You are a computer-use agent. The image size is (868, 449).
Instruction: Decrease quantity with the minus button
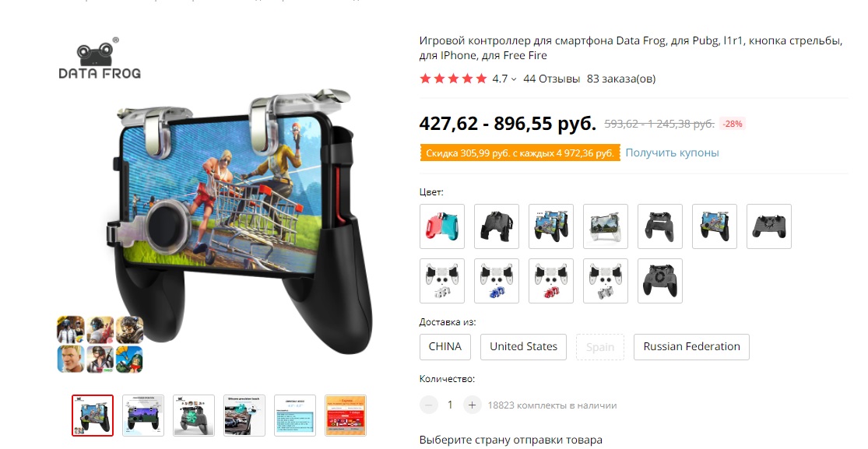pos(428,405)
